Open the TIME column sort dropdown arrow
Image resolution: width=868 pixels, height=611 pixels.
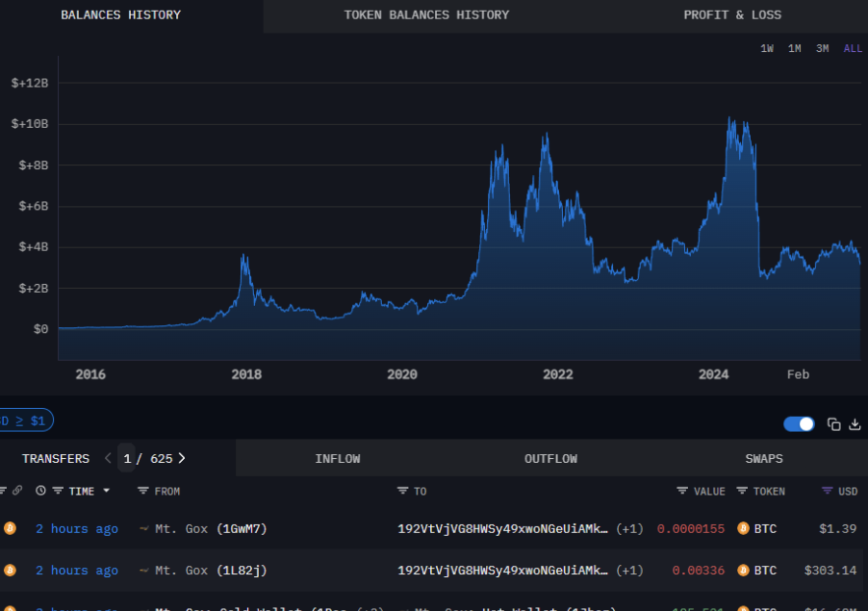pyautogui.click(x=106, y=491)
